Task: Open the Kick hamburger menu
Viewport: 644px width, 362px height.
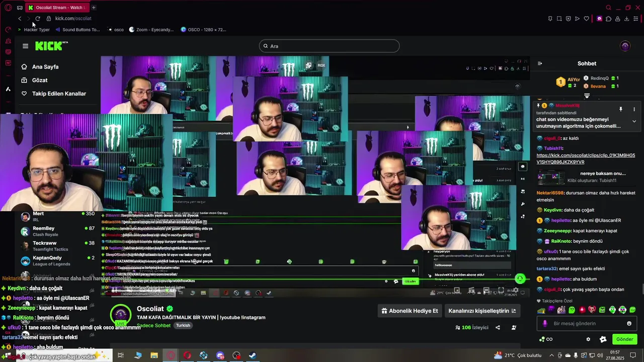Action: [x=25, y=46]
